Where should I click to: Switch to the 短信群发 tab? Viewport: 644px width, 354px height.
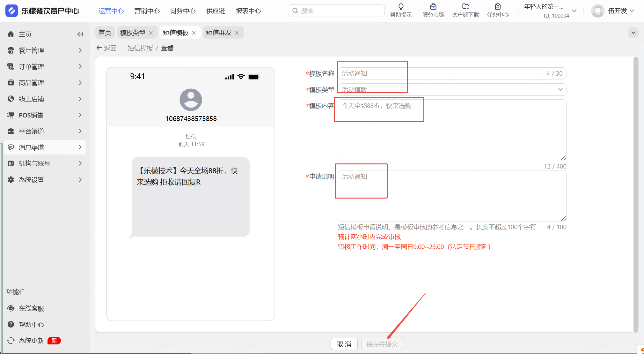219,33
